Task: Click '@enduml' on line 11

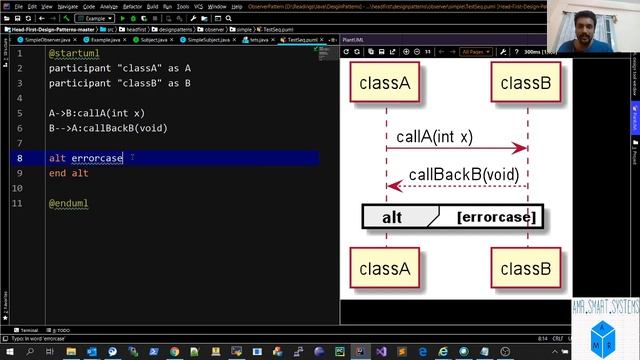Action: pos(69,203)
